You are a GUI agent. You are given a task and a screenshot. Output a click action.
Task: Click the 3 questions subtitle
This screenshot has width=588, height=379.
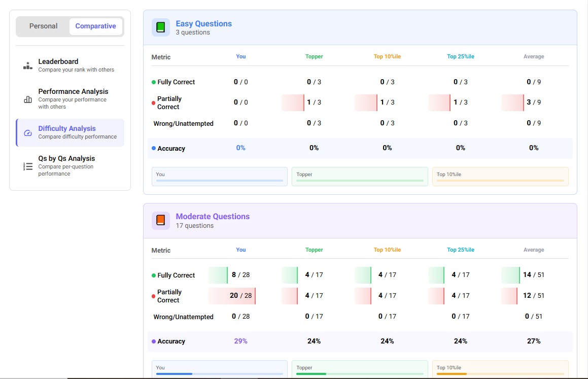pyautogui.click(x=193, y=32)
